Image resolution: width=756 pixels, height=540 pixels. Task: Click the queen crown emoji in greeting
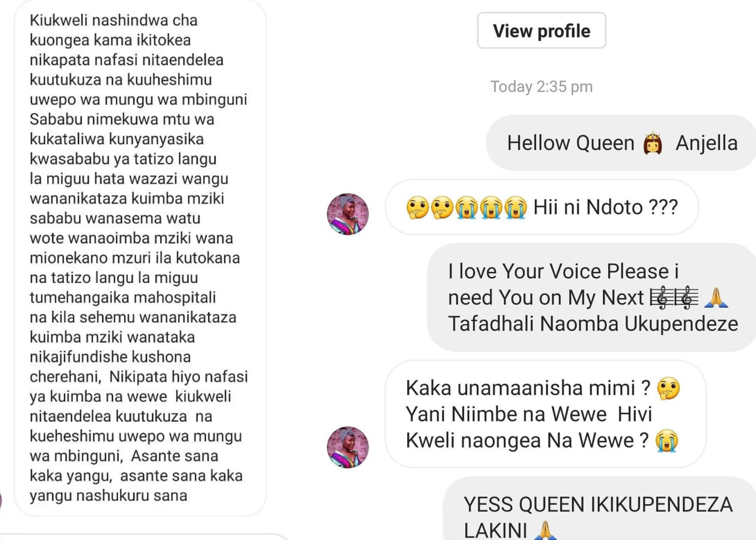[x=652, y=143]
